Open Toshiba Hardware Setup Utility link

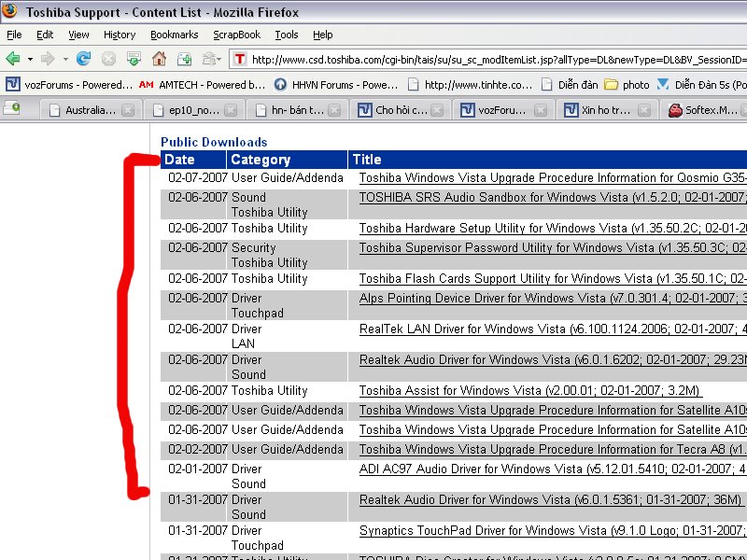click(x=553, y=229)
